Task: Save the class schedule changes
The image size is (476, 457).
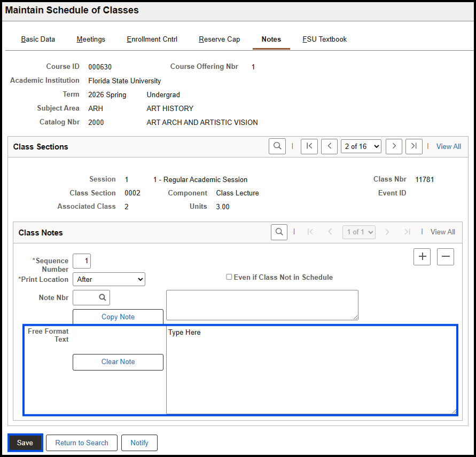Action: point(25,443)
